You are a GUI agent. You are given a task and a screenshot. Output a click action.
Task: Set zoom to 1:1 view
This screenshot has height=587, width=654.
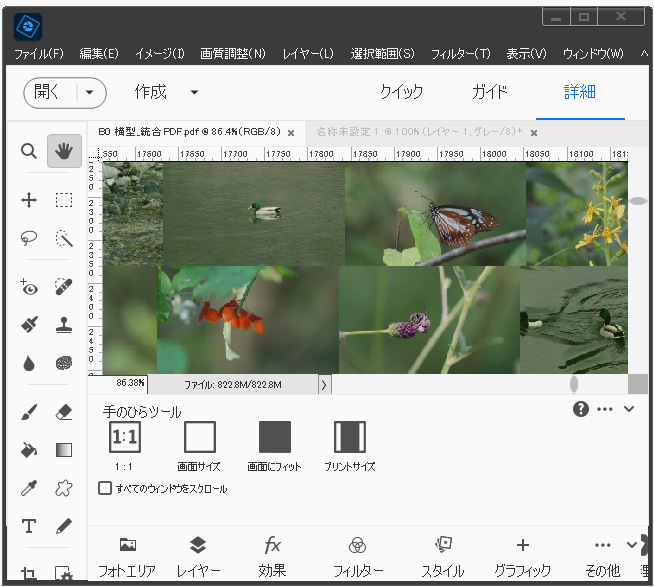pos(125,437)
